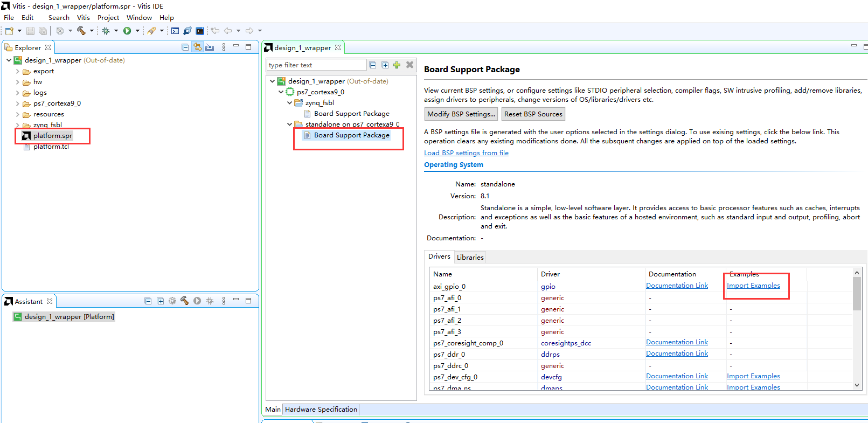
Task: Click the Build hammer icon in main toolbar
Action: [81, 31]
